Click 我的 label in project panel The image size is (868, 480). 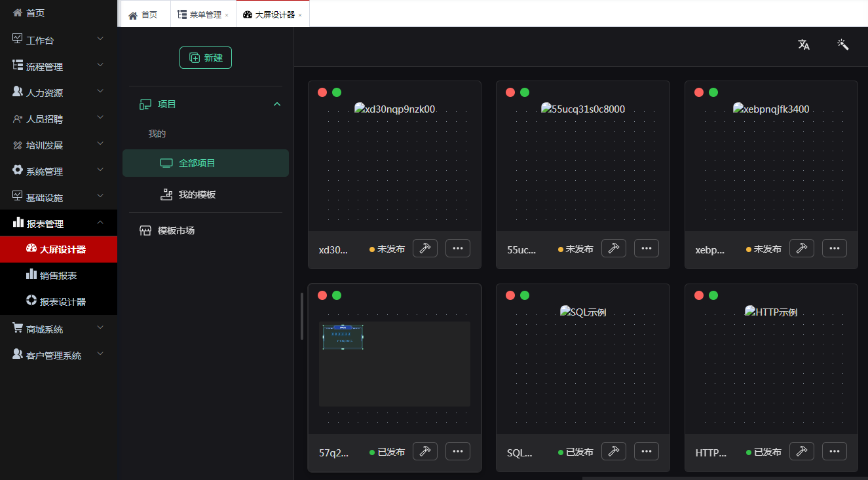[157, 134]
